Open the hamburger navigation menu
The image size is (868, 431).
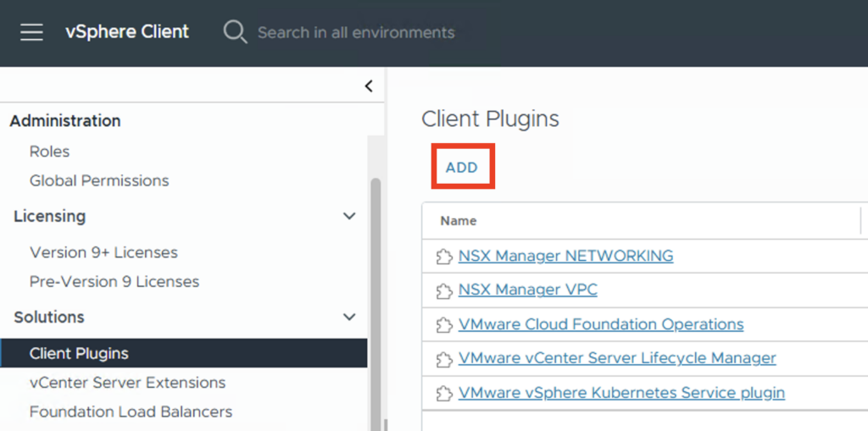[31, 32]
